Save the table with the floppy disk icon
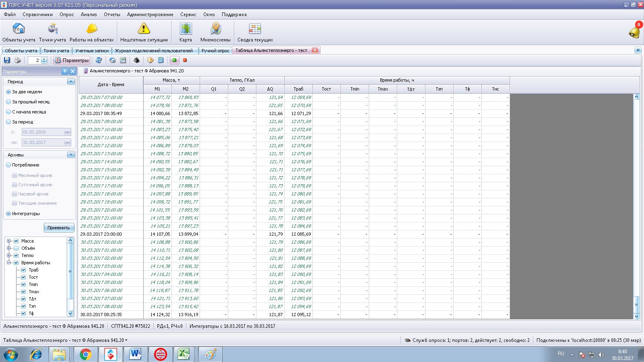 7,60
